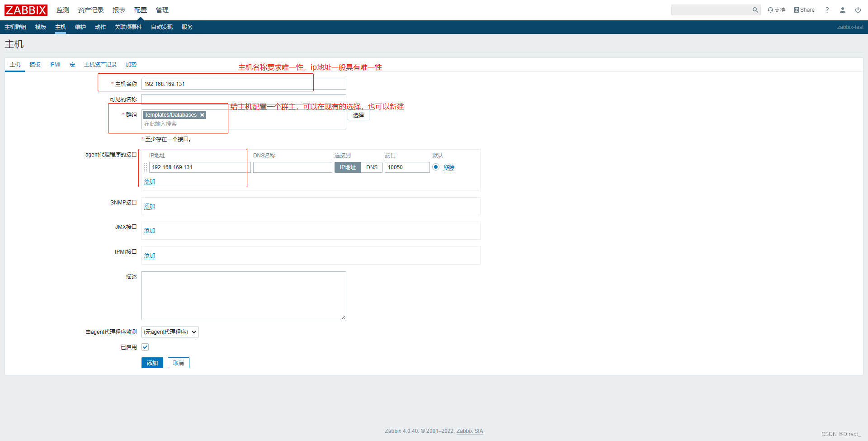
Task: Switch to the 模板 form tab
Action: (x=35, y=65)
